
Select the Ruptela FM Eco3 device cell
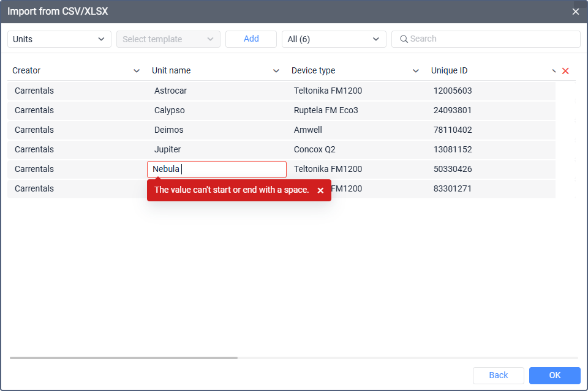tap(326, 110)
